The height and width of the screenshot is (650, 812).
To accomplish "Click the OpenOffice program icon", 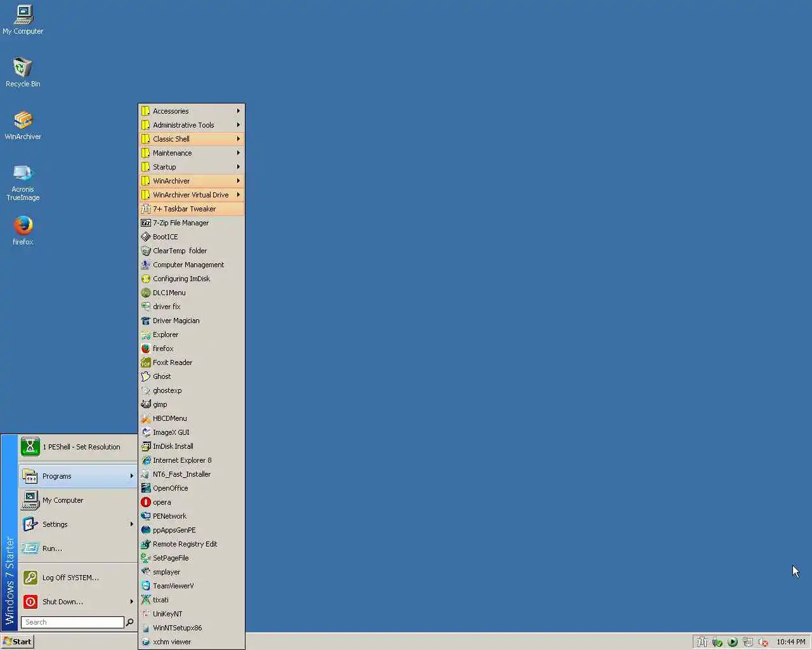I will pos(146,488).
